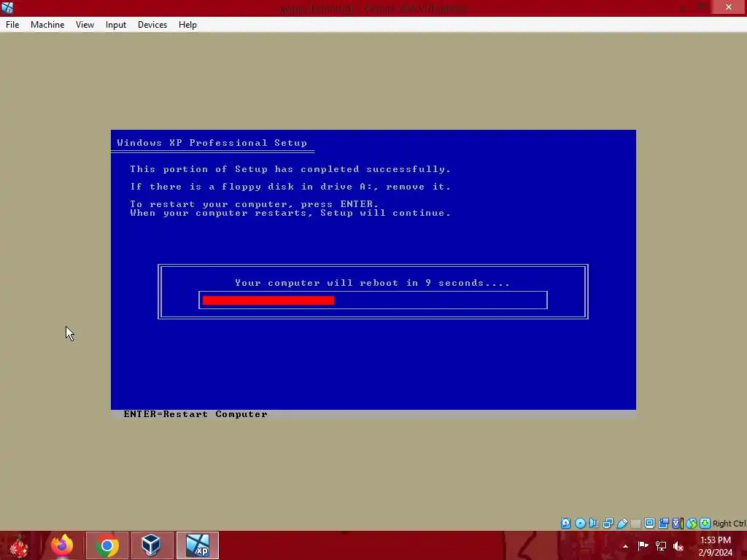Click the virtualization CPU load indicator
This screenshot has height=560, width=747.
677,524
